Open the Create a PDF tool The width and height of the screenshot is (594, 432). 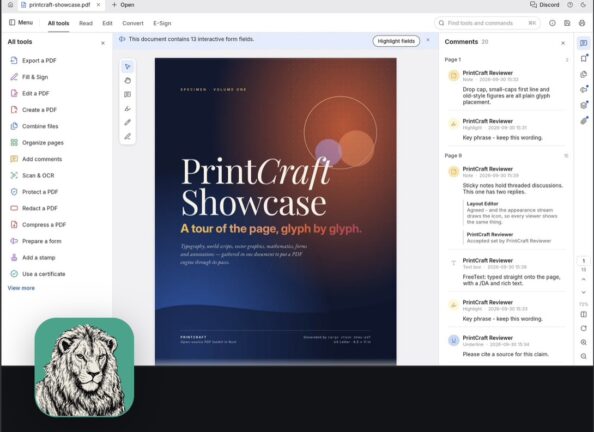click(33, 110)
